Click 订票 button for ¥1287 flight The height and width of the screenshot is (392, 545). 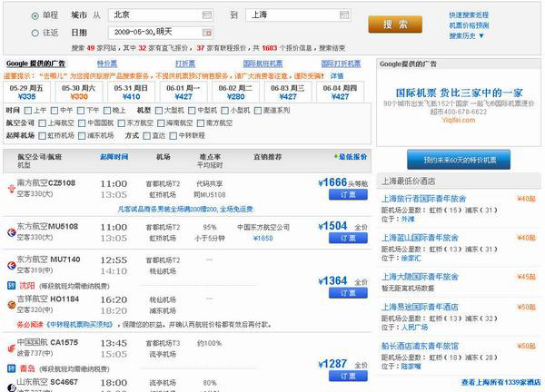[348, 376]
